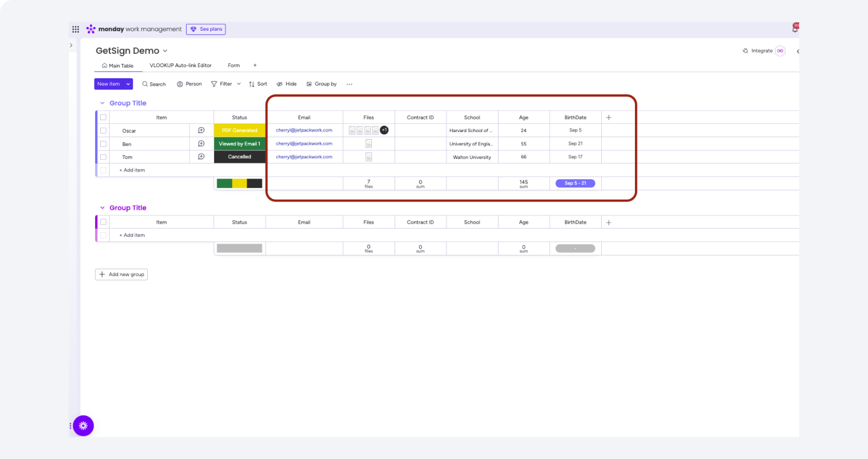Click first group status summary bar
Viewport: 868px width, 459px height.
pos(240,183)
